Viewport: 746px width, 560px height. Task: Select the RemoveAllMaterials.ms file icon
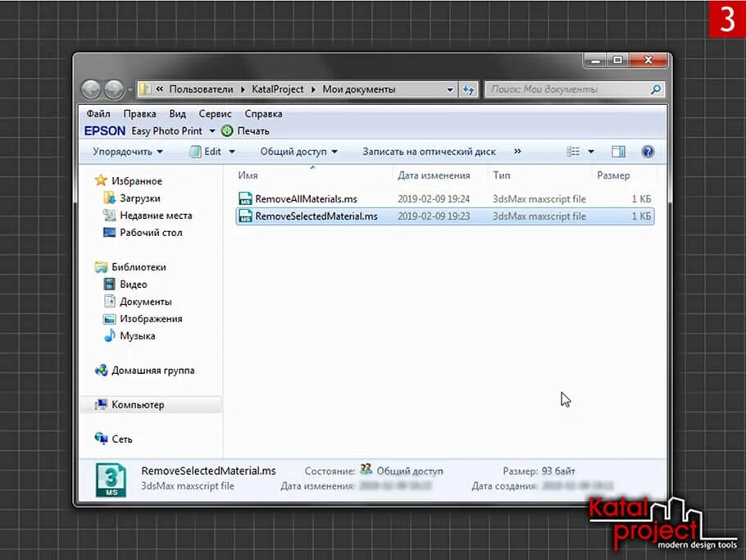point(245,198)
